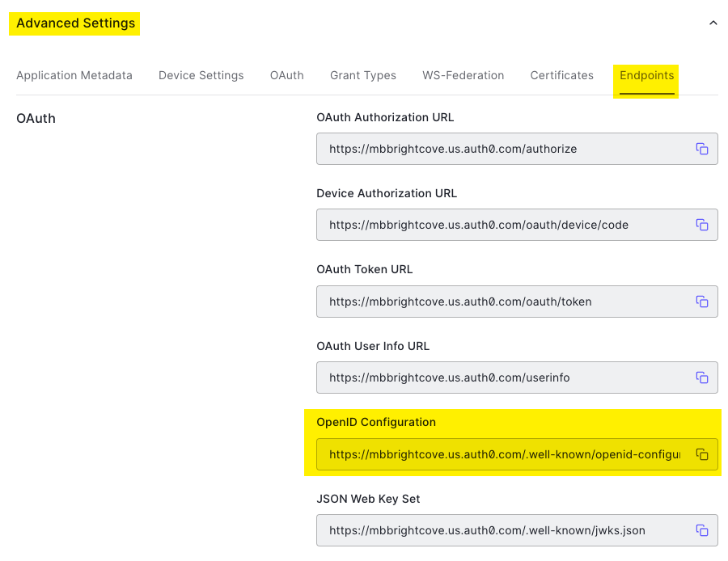Go to the Grant Types tab

(363, 75)
